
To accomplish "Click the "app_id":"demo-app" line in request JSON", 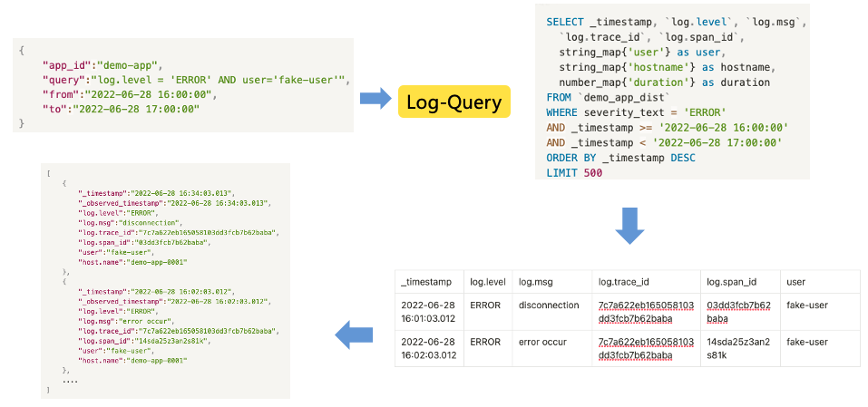I will [x=101, y=65].
